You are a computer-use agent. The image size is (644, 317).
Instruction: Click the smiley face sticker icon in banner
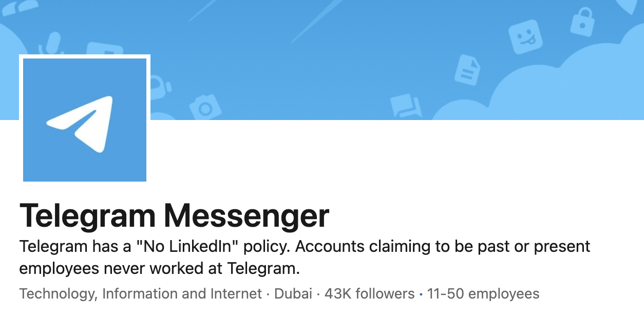point(525,37)
